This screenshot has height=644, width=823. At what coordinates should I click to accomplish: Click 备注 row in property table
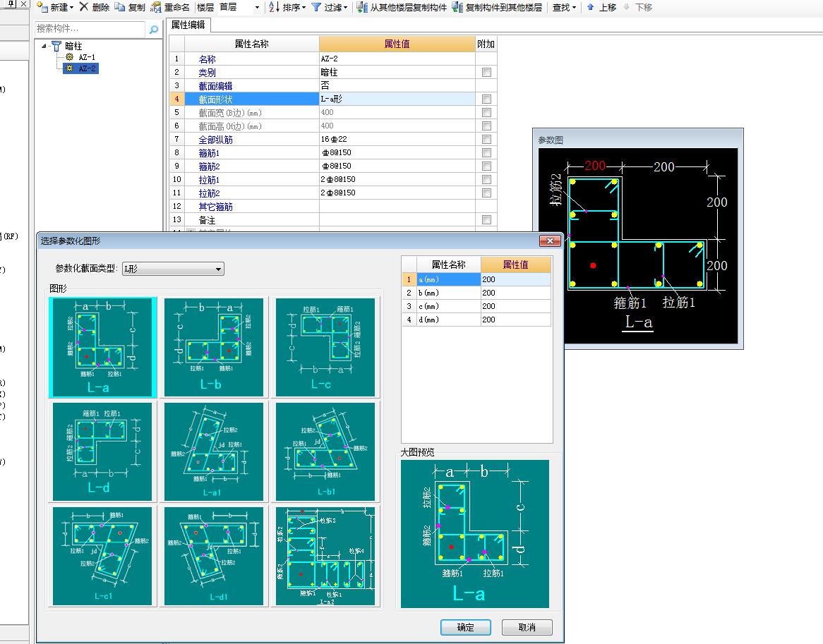(x=332, y=220)
